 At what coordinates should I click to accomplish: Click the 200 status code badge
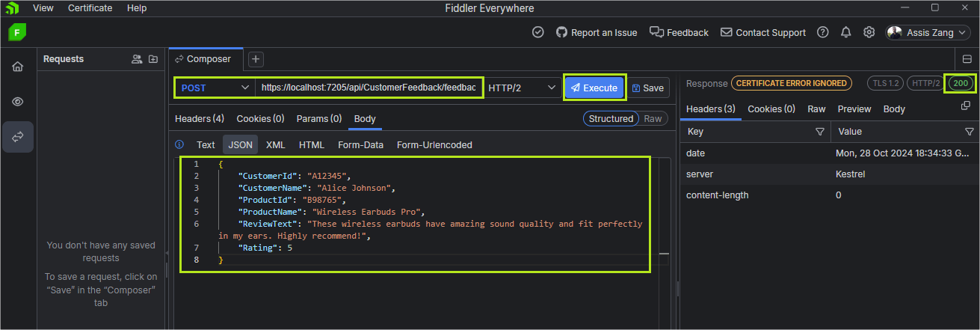pyautogui.click(x=961, y=83)
